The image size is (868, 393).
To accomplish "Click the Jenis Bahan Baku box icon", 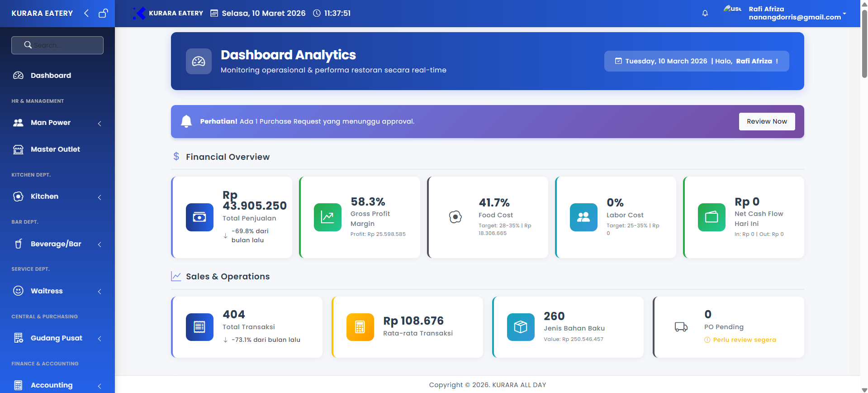I will [521, 327].
